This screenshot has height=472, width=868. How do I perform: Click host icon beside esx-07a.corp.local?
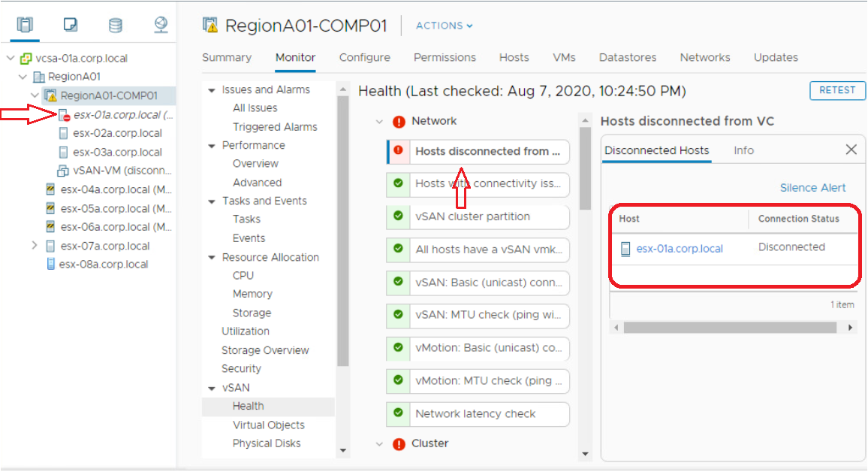[x=50, y=246]
